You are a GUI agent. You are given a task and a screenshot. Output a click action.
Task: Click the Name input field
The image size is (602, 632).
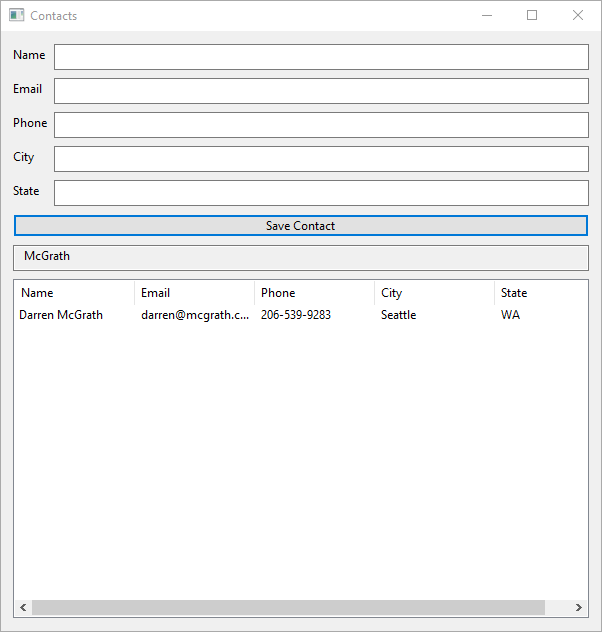pyautogui.click(x=321, y=57)
